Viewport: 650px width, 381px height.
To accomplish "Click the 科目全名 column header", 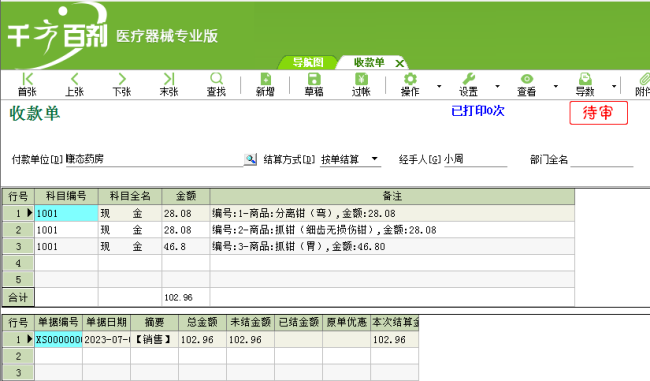I will [130, 196].
